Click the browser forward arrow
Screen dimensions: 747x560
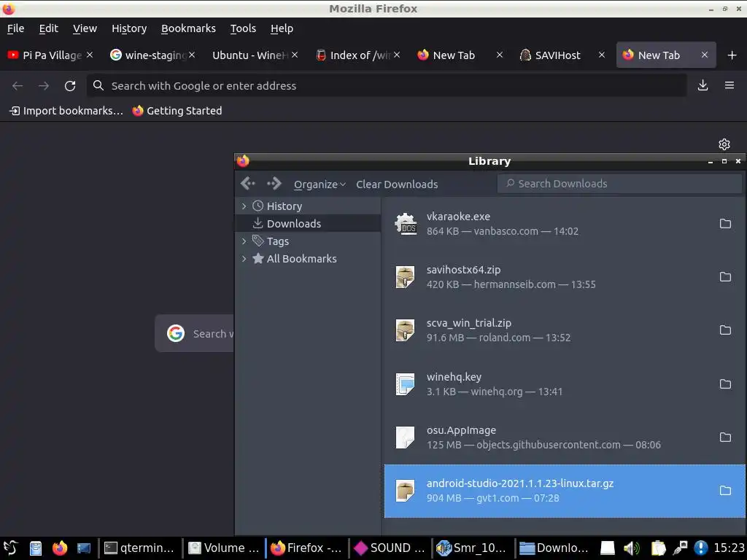(44, 86)
